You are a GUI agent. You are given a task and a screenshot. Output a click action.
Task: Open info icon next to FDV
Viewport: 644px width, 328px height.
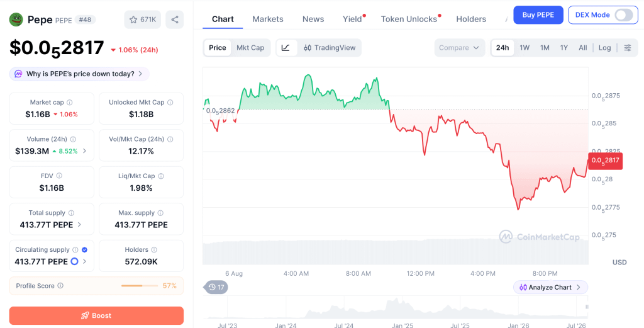[59, 176]
